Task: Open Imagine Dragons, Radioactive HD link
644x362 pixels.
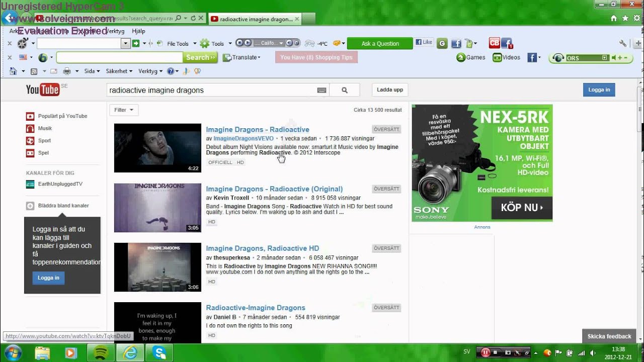Action: tap(263, 248)
